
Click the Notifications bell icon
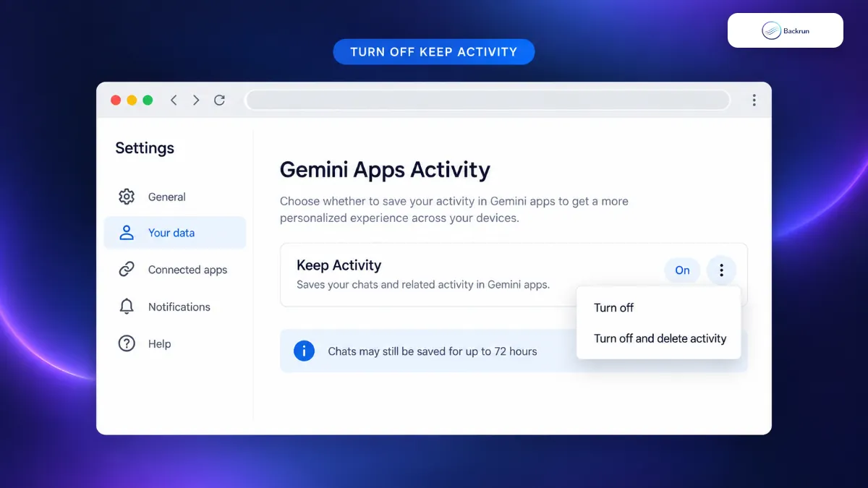(127, 307)
